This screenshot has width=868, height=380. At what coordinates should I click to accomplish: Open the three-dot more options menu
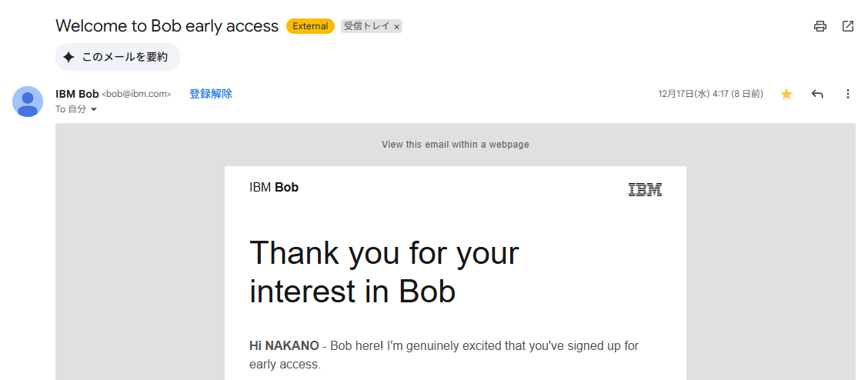[x=848, y=94]
